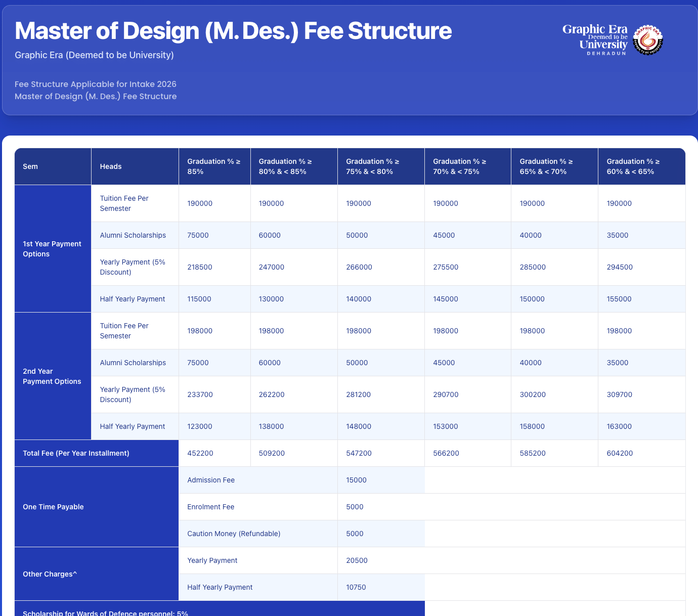The image size is (698, 616).
Task: Click 'Scholarship for Wards of Defence personnel' row
Action: click(106, 612)
